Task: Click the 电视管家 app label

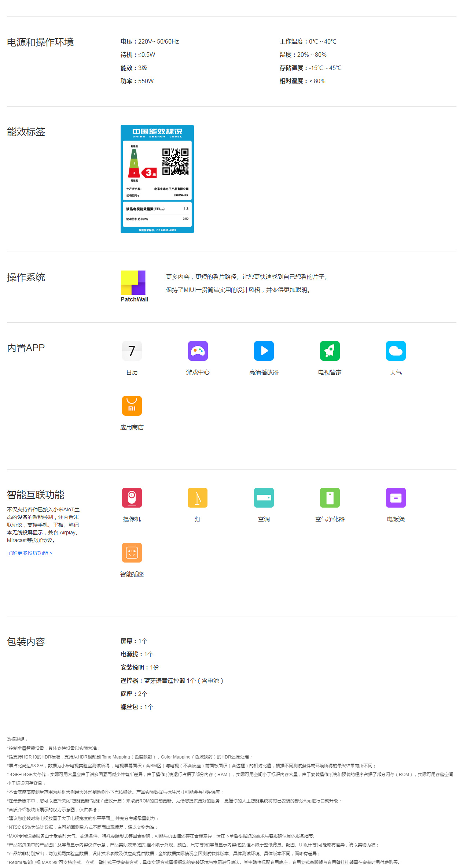Action: (x=330, y=372)
